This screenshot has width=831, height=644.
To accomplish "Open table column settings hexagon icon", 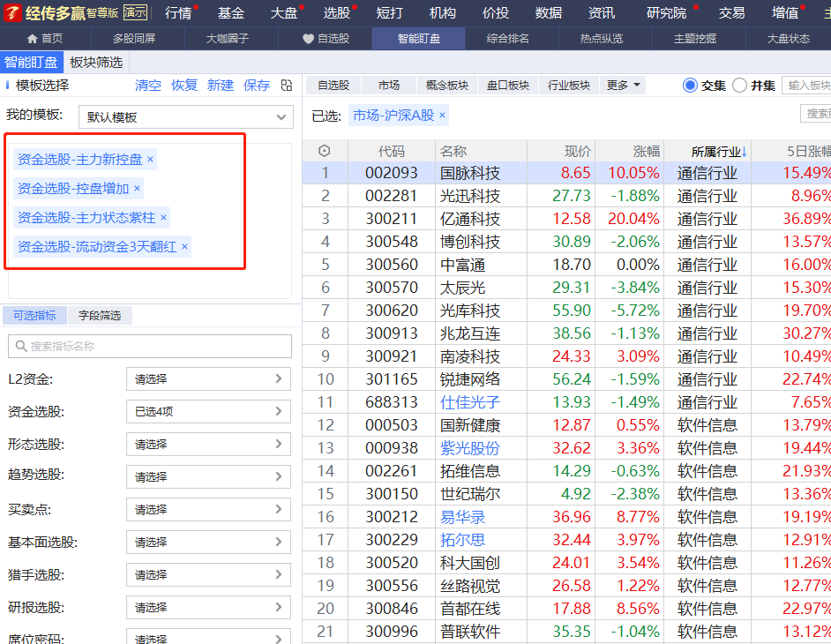I will (x=325, y=151).
